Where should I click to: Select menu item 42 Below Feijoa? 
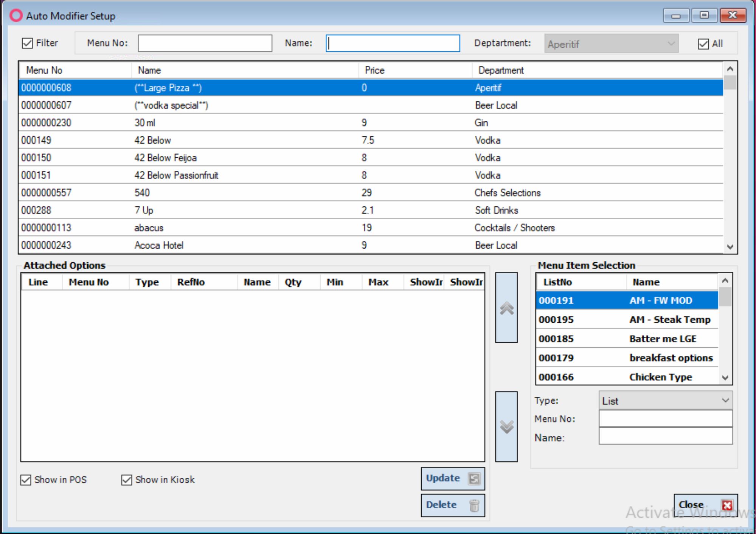tap(371, 158)
